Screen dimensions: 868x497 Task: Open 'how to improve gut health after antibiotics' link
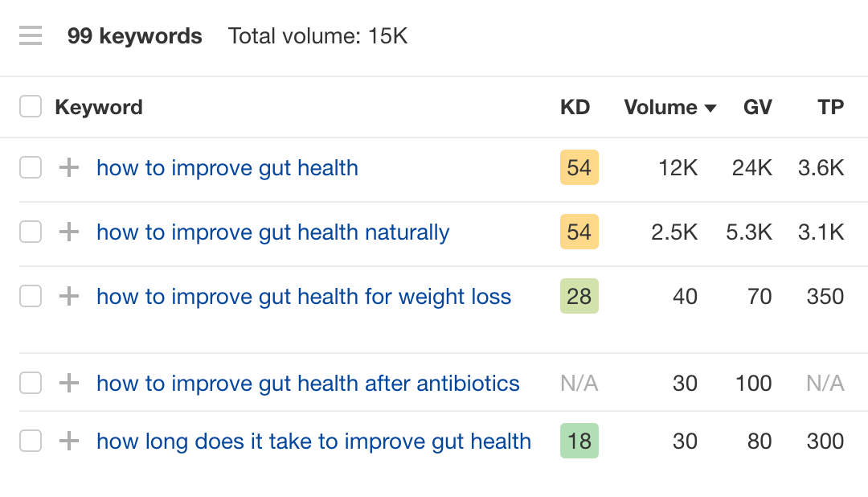[308, 384]
